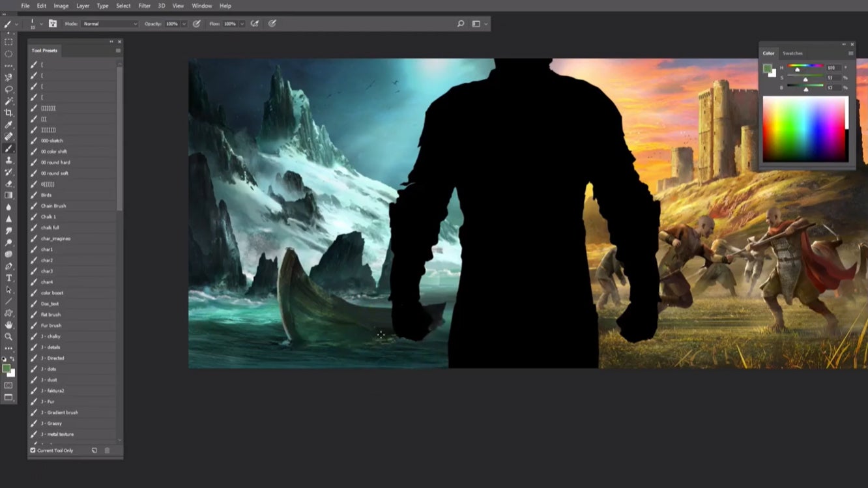Viewport: 868px width, 488px height.
Task: Choose the Chain Brush preset
Action: click(53, 206)
